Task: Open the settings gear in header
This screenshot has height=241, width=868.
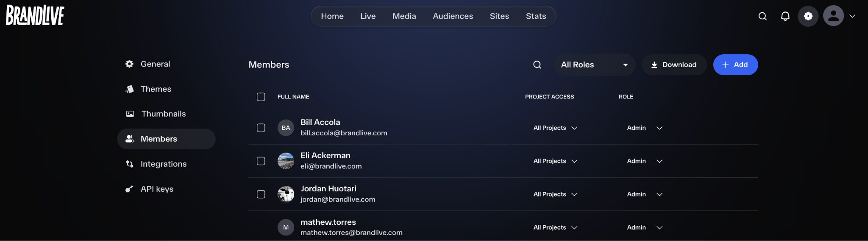Action: pyautogui.click(x=808, y=16)
